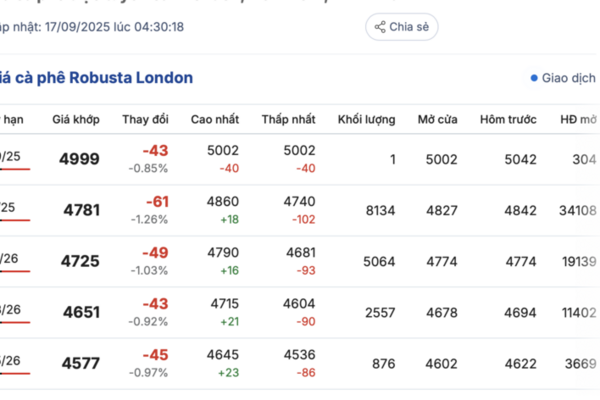This screenshot has width=600, height=400.
Task: Select the matched price 4999 cell
Action: [79, 159]
